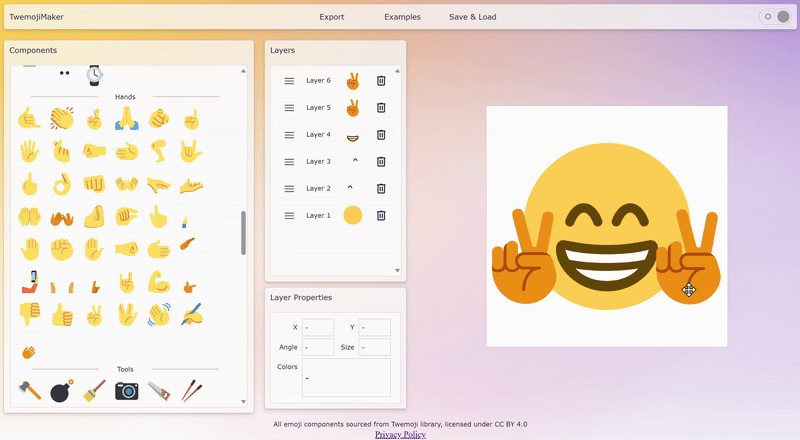Open the Export menu

[332, 17]
